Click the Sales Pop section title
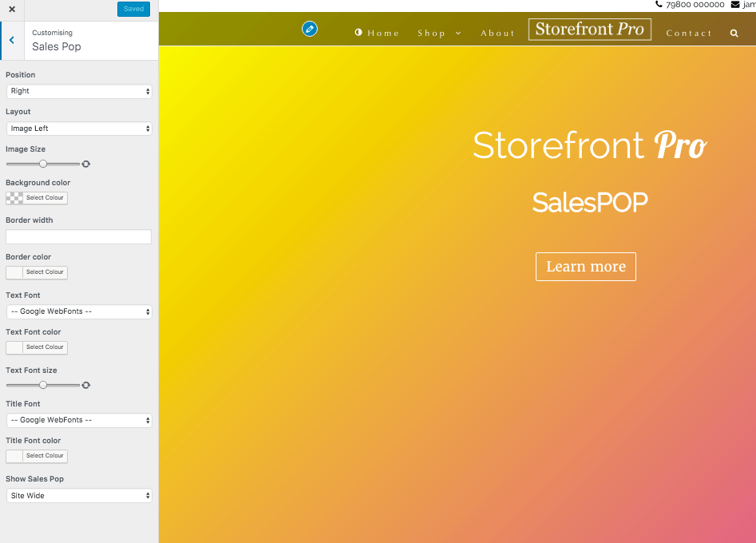The width and height of the screenshot is (756, 543). [x=57, y=47]
